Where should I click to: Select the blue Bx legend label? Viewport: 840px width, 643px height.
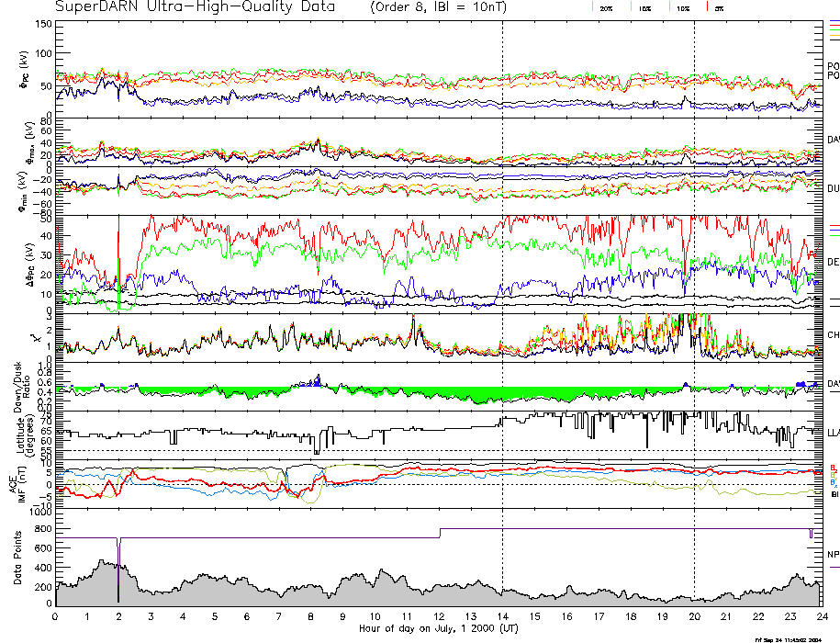(x=833, y=483)
